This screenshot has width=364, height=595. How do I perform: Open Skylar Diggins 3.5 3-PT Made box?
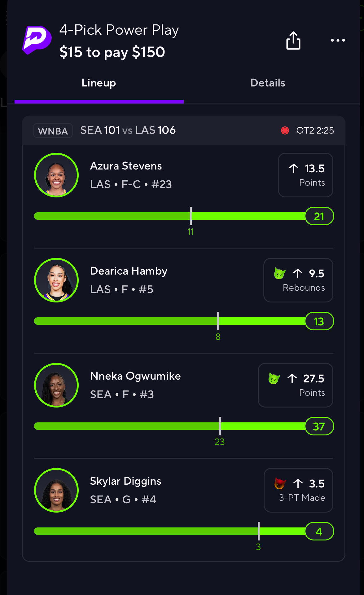pyautogui.click(x=298, y=490)
